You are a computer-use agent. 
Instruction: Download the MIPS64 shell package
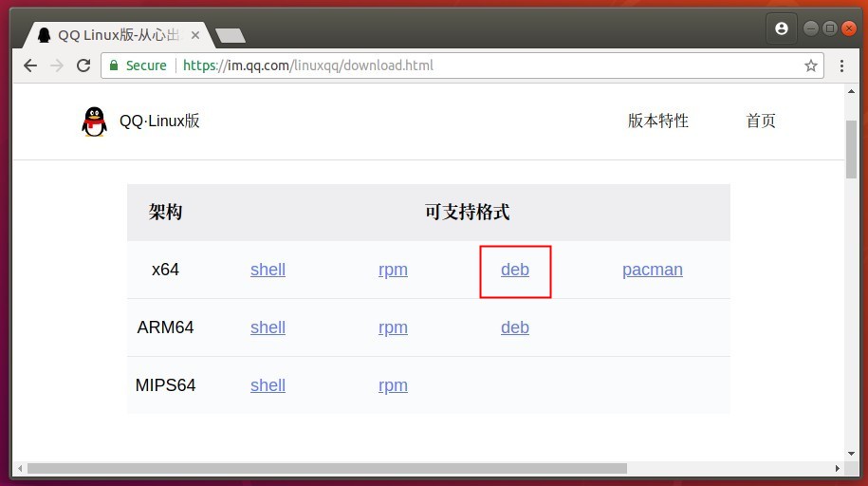tap(268, 385)
